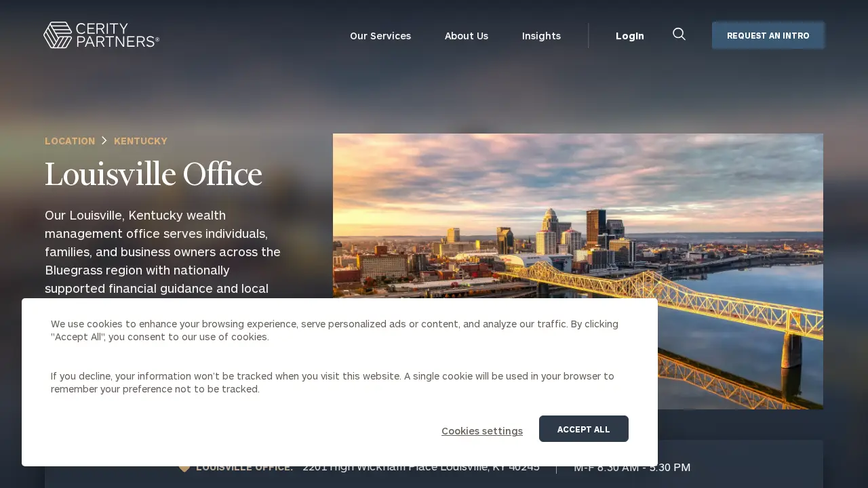
Task: Click the Cerity Partners logo
Action: pos(101,35)
